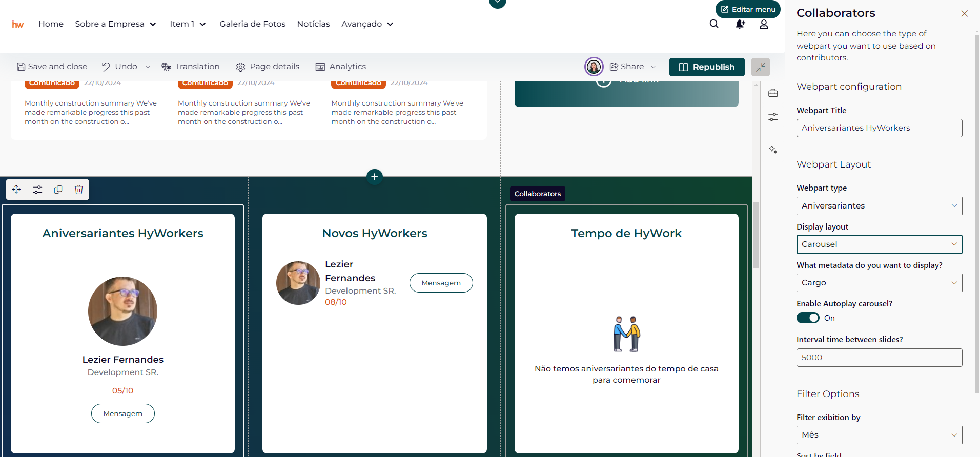Expand the metadata Cargo dropdown
This screenshot has height=457, width=980.
[879, 283]
